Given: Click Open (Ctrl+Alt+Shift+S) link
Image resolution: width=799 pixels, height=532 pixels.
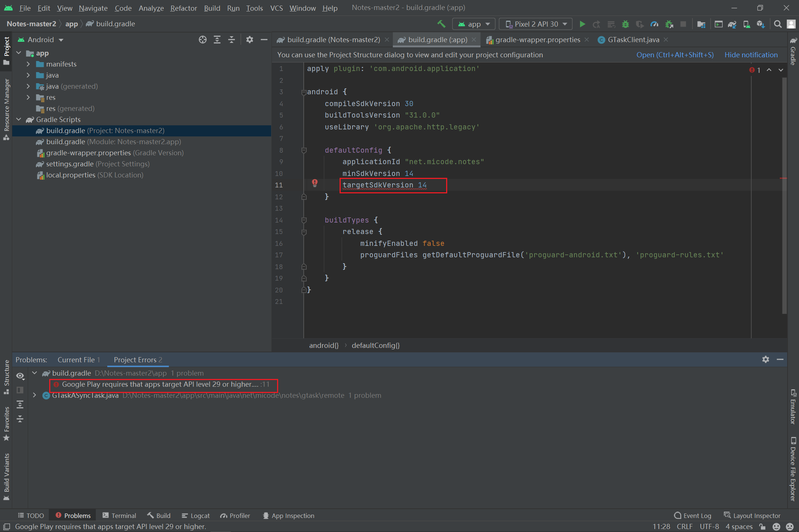Looking at the screenshot, I should (675, 55).
